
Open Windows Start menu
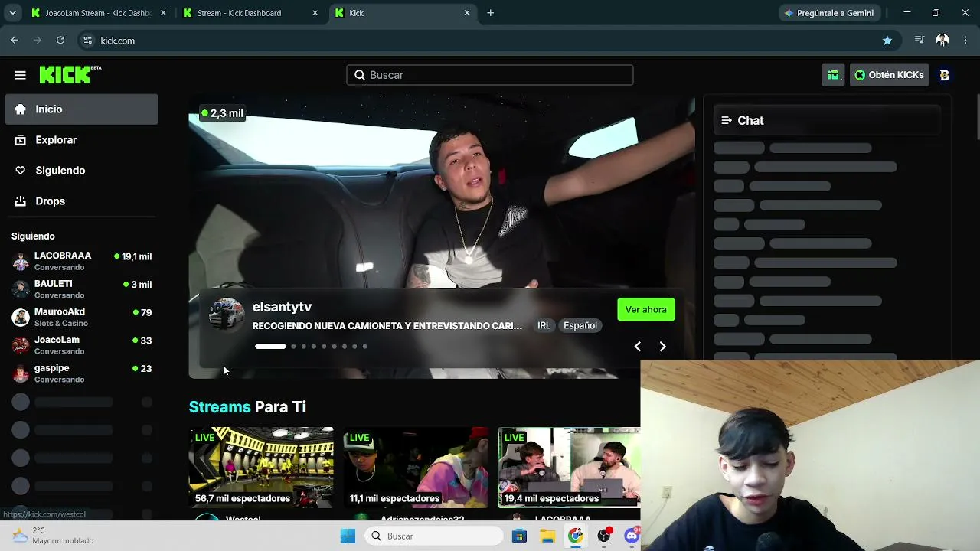coord(348,536)
